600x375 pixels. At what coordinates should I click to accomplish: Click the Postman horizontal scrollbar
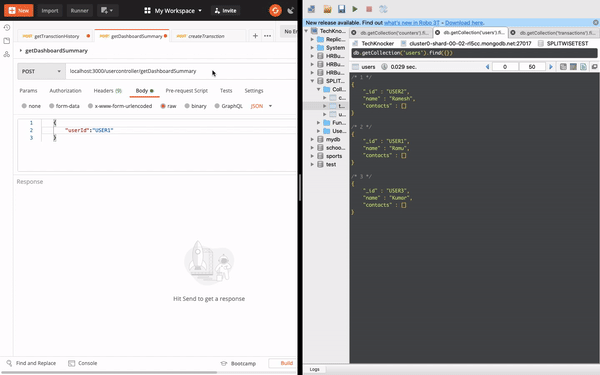[109, 372]
